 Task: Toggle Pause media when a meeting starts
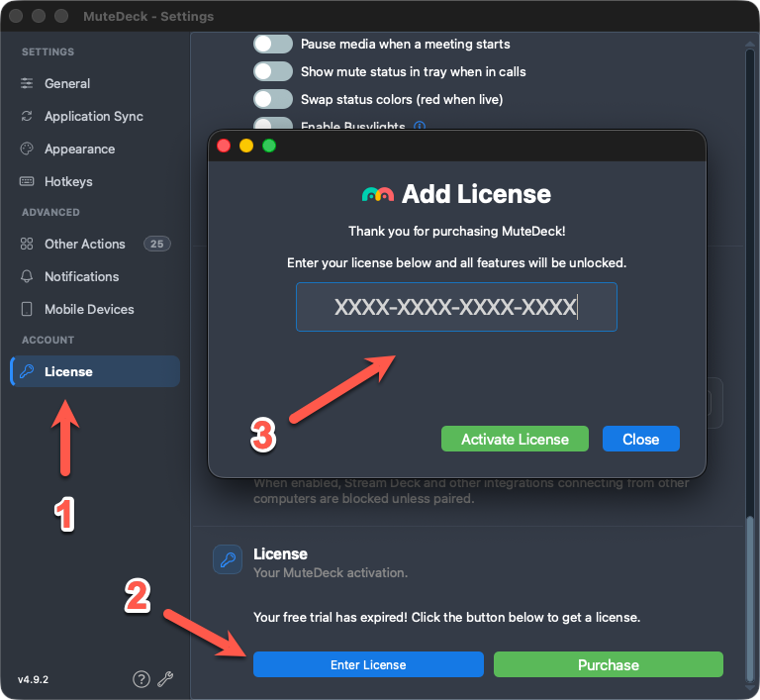[273, 45]
